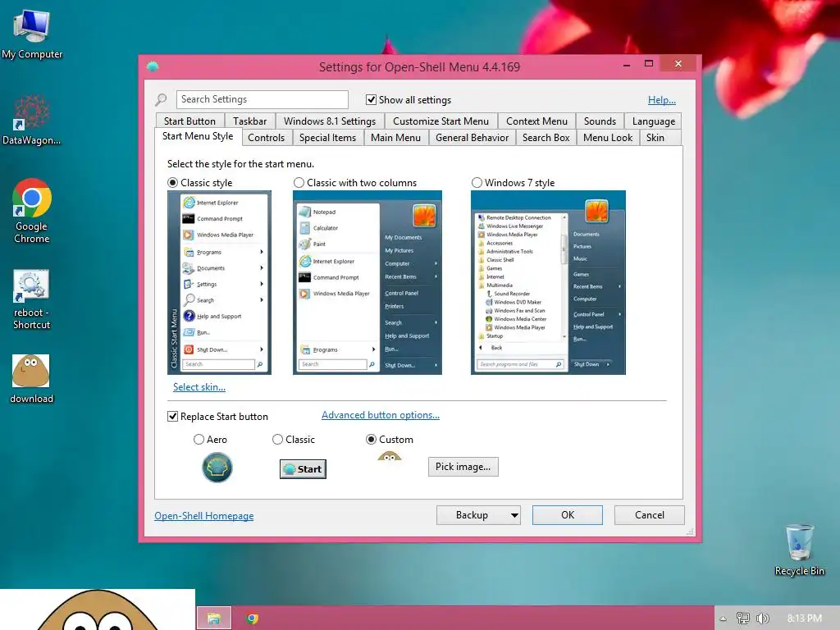Launch Google Chrome from the desktop
Image resolution: width=840 pixels, height=630 pixels.
[32, 211]
